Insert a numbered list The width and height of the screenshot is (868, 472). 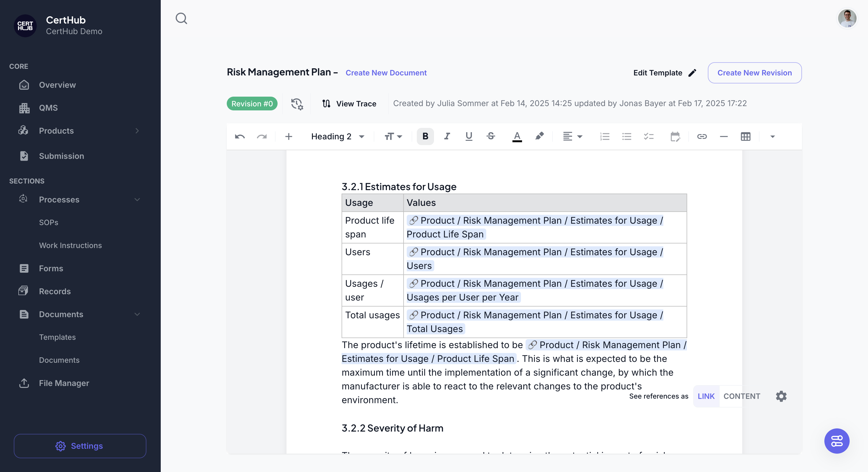click(x=604, y=137)
